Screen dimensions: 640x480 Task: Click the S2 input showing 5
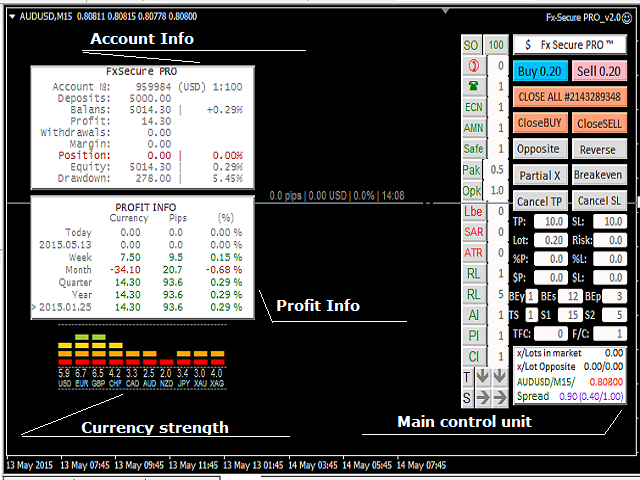pyautogui.click(x=614, y=315)
